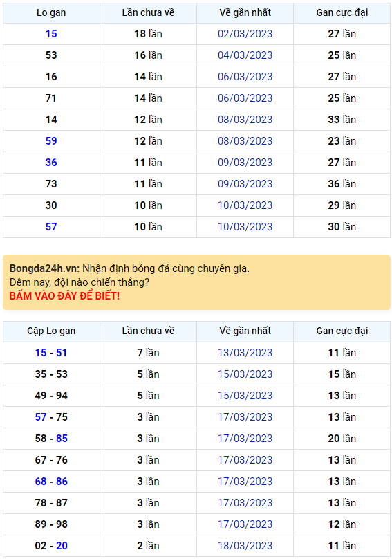Click blue Lo gan number 59
Image resolution: width=392 pixels, height=559 pixels.
click(51, 141)
